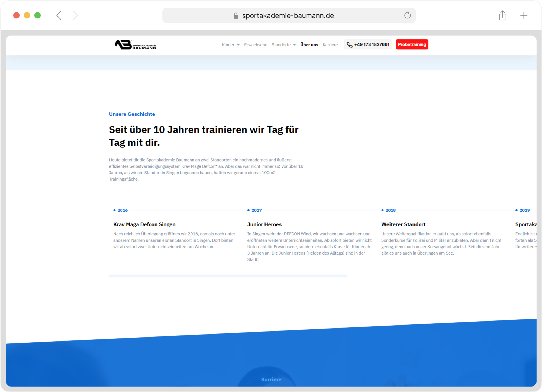
Task: Click the address bar URL field
Action: coord(288,16)
